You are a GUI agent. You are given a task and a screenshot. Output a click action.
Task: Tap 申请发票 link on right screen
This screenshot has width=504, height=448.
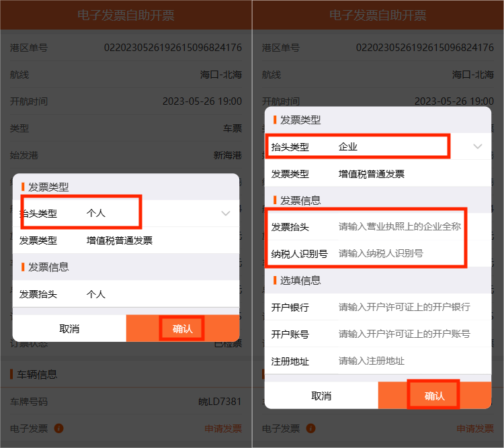[474, 429]
